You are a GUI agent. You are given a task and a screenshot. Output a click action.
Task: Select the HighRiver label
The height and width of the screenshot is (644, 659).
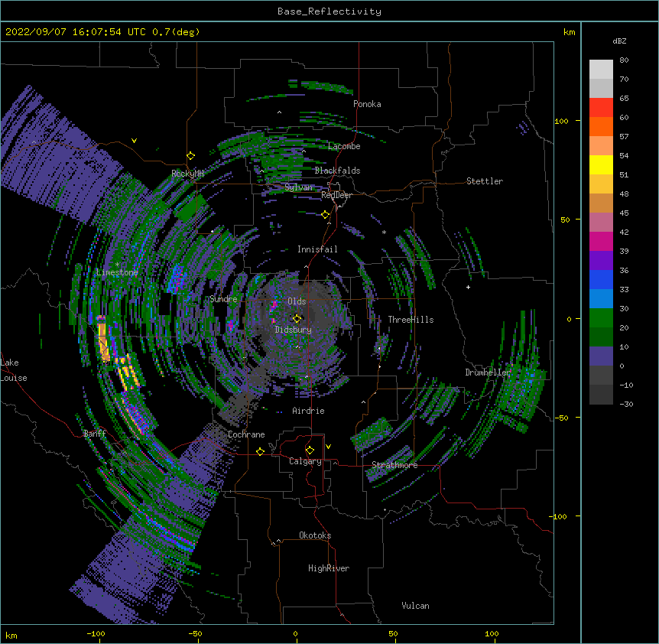329,568
